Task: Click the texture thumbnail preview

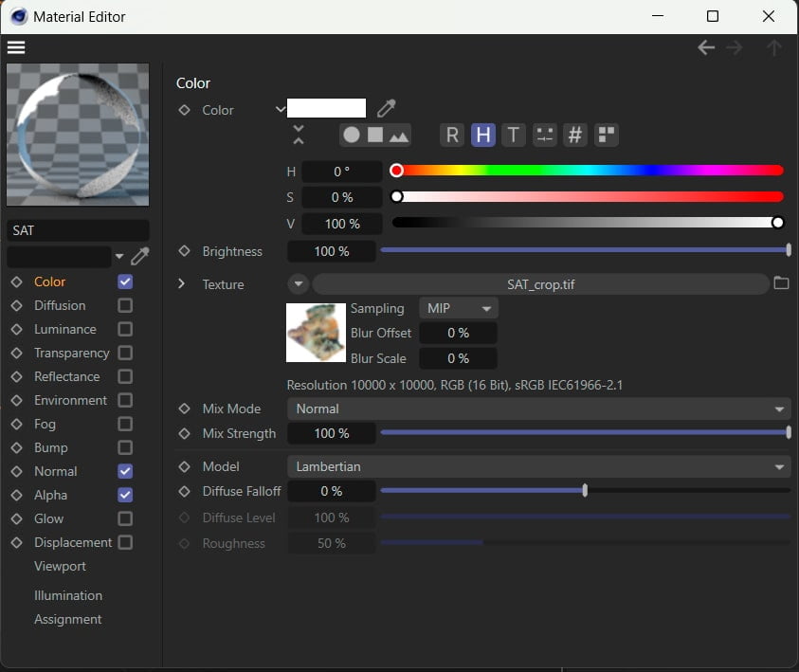Action: coord(316,333)
